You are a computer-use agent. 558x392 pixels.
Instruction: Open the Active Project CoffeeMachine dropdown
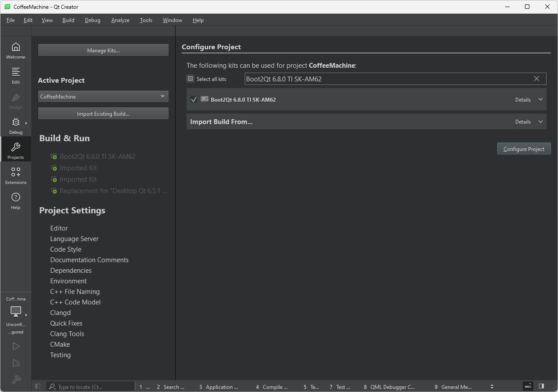tap(103, 96)
